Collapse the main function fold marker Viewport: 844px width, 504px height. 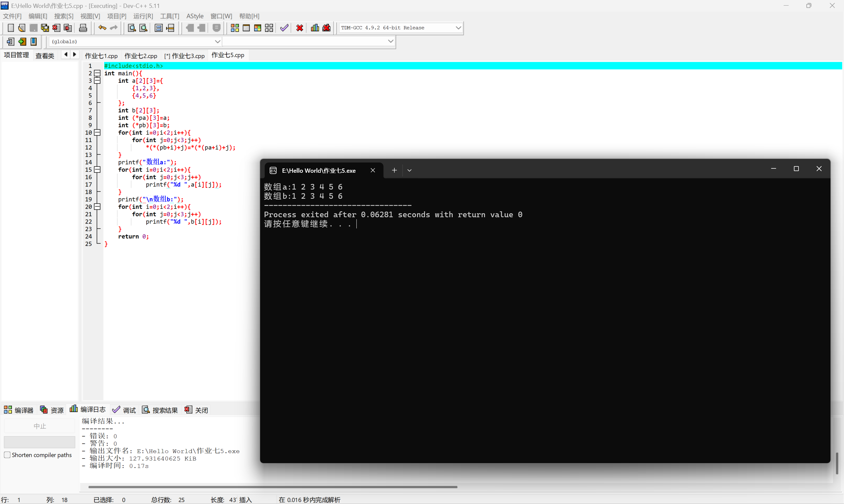(x=98, y=73)
